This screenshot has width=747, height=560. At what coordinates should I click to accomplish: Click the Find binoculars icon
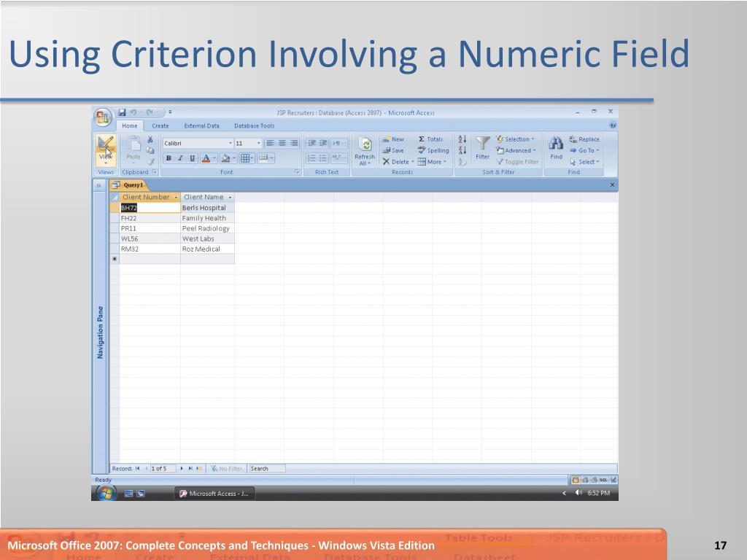pyautogui.click(x=556, y=144)
